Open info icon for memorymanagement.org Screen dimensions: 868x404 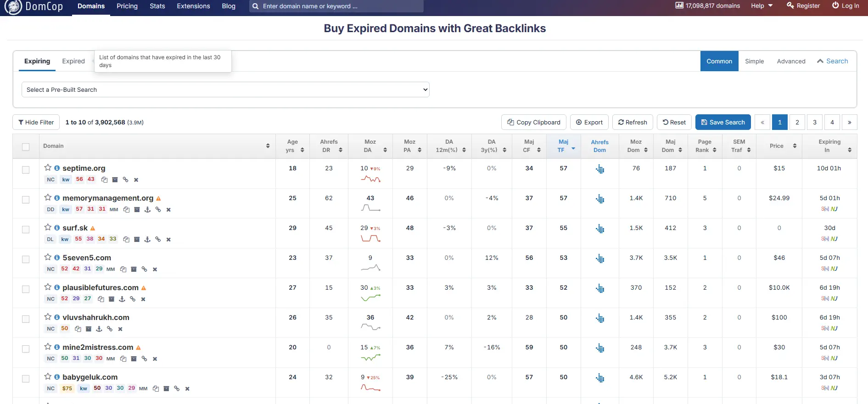click(x=57, y=198)
